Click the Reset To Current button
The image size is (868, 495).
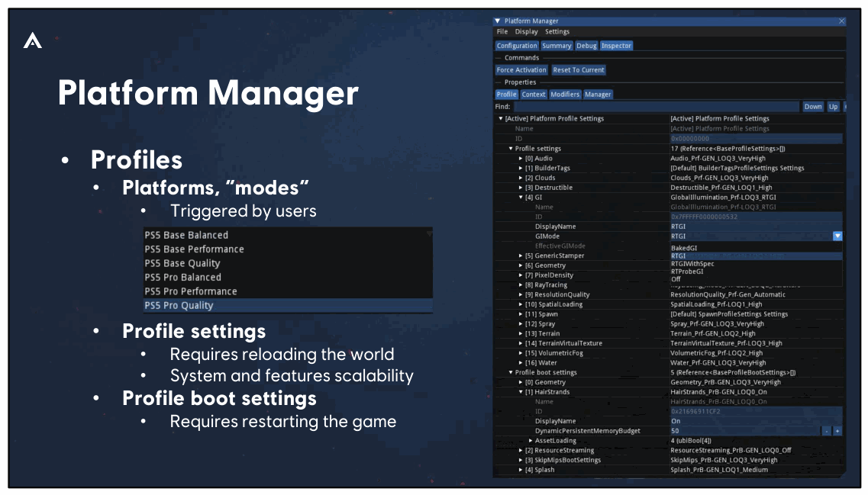click(x=579, y=70)
